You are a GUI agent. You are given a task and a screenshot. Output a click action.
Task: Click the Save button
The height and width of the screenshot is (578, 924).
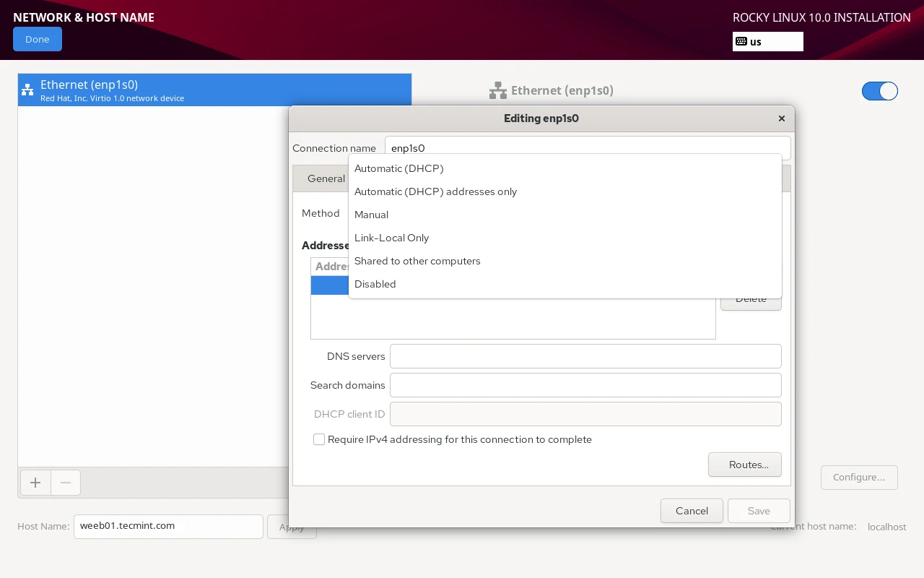pos(759,511)
